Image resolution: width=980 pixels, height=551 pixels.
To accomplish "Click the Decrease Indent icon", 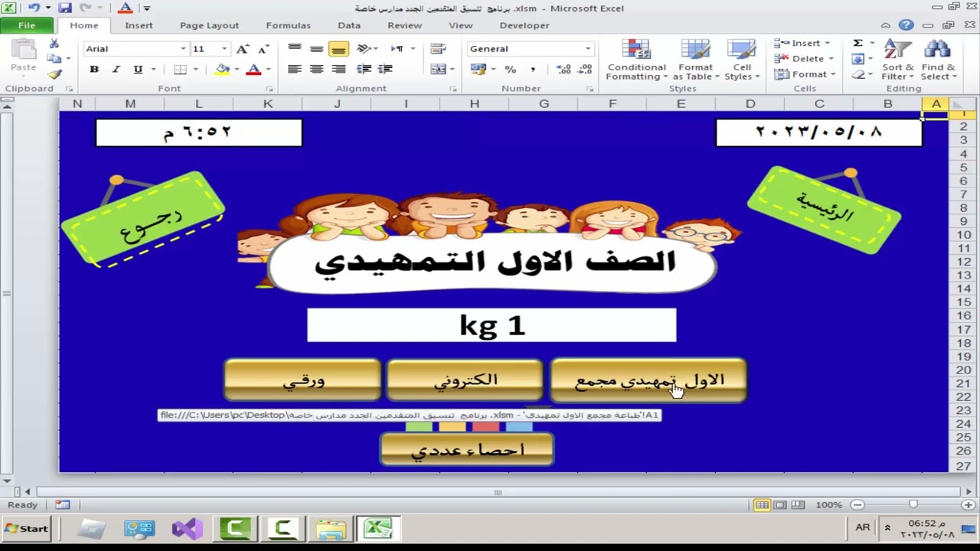I will [364, 70].
